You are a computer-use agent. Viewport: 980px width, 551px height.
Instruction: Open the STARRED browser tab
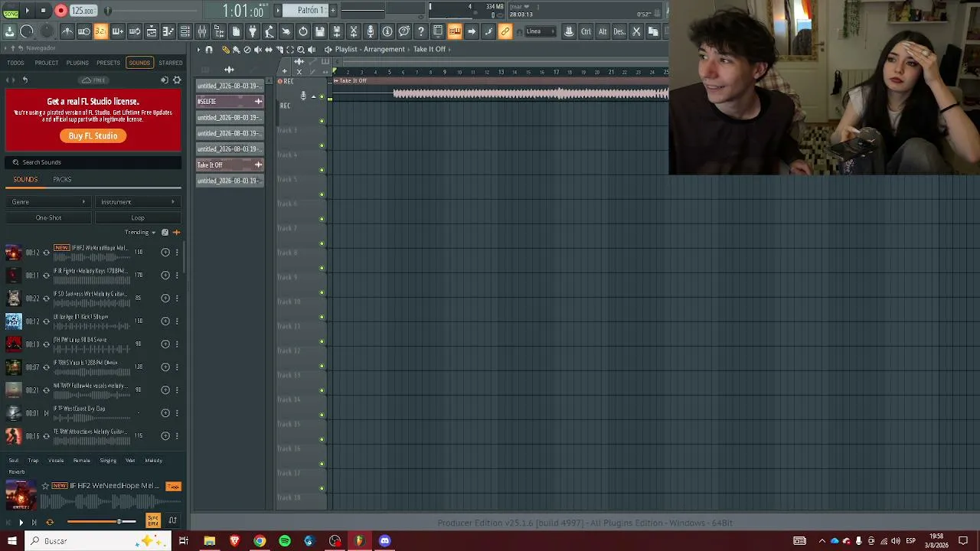(171, 63)
